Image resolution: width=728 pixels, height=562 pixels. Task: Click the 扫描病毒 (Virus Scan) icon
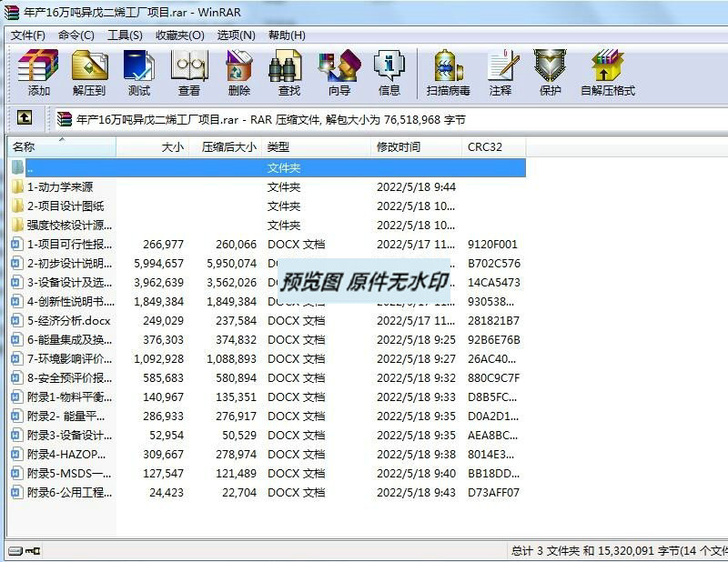click(448, 73)
